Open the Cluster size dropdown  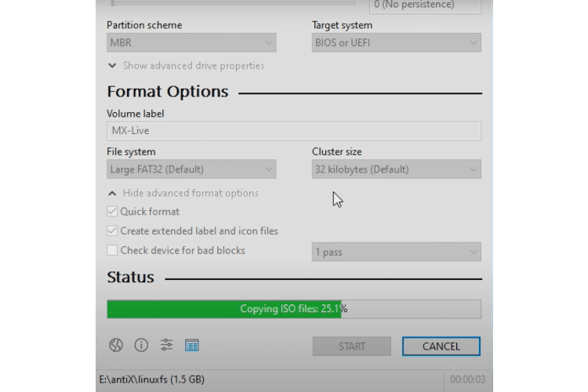[397, 169]
